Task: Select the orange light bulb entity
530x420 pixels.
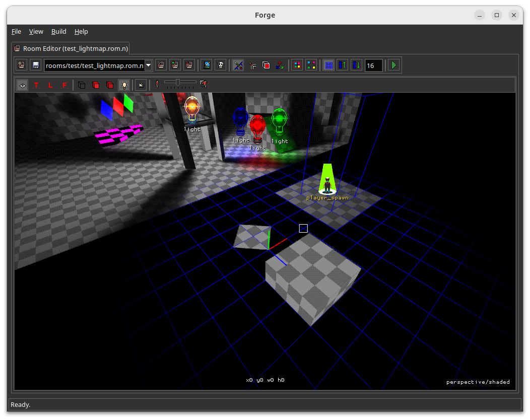Action: pyautogui.click(x=192, y=109)
